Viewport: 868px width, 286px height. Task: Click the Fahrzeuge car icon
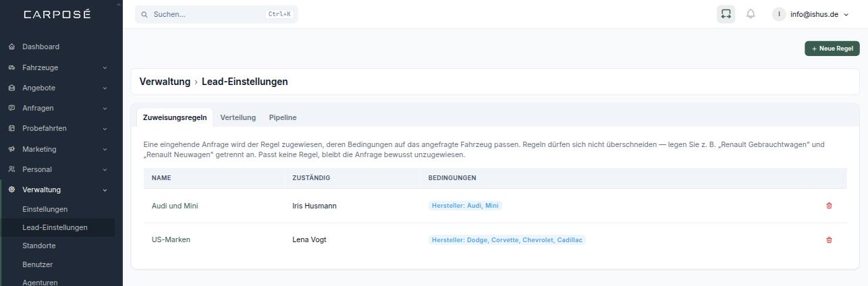(11, 67)
